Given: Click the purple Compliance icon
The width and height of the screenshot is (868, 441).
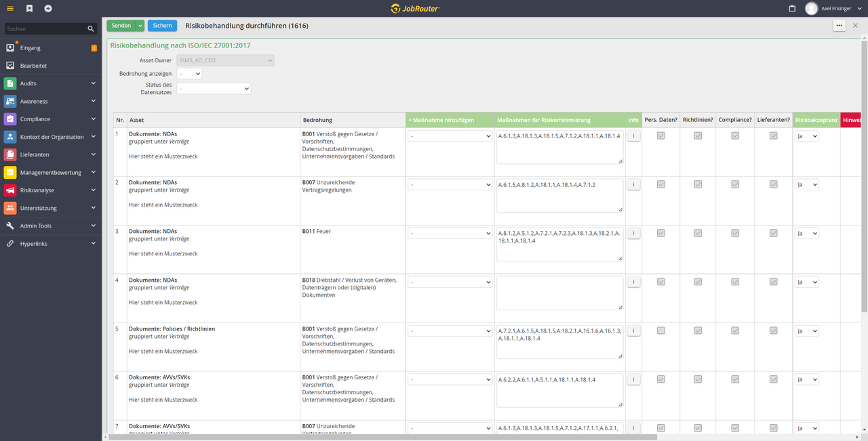Looking at the screenshot, I should (10, 119).
